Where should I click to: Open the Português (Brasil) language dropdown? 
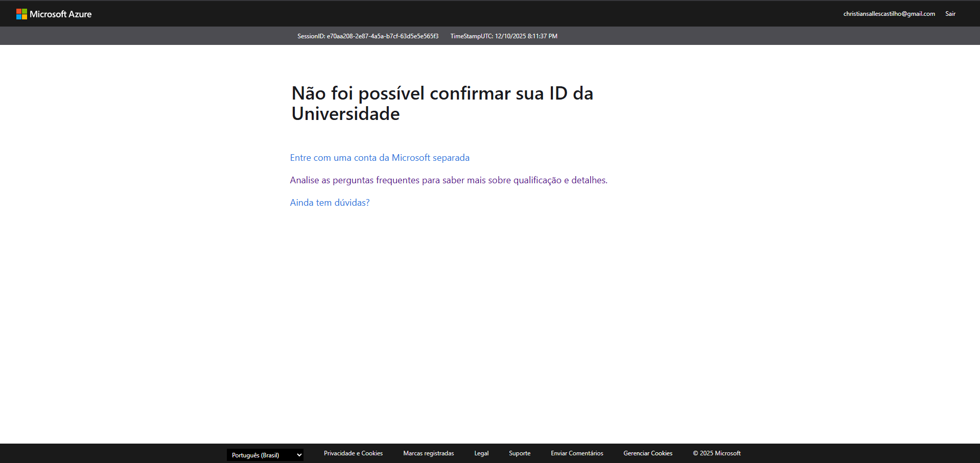tap(265, 455)
